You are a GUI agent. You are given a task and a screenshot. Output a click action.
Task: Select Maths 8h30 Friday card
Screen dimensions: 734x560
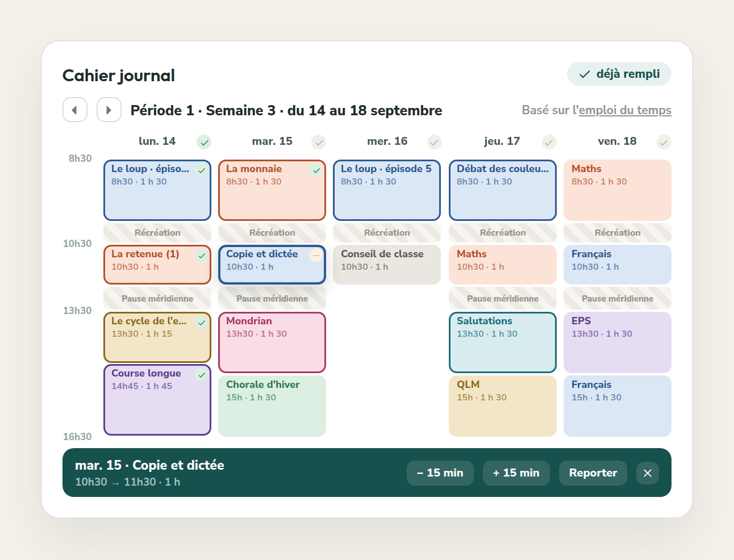618,190
